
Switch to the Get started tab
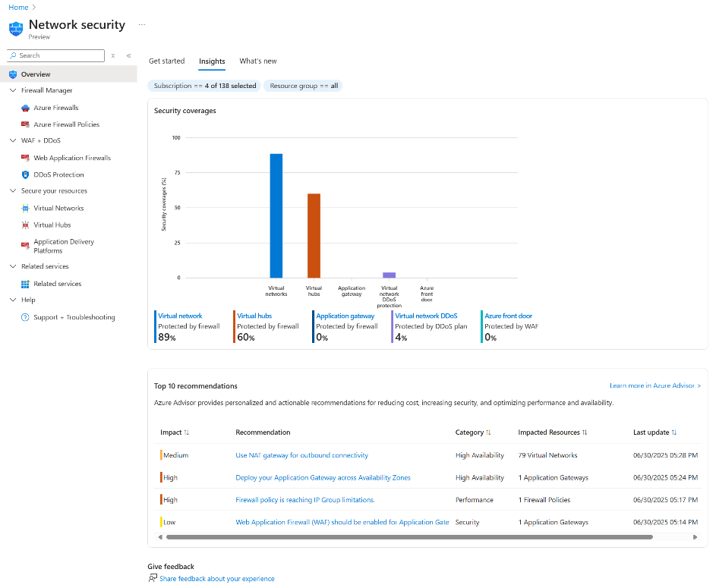[x=167, y=61]
